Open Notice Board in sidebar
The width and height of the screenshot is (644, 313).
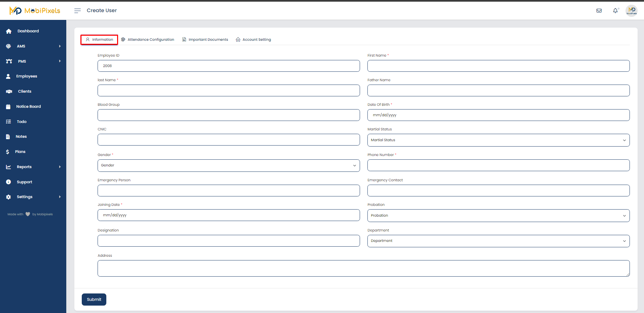29,106
